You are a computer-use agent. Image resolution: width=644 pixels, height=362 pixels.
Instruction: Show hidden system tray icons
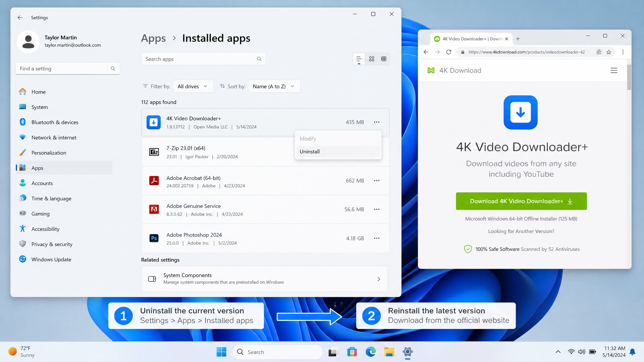click(558, 352)
